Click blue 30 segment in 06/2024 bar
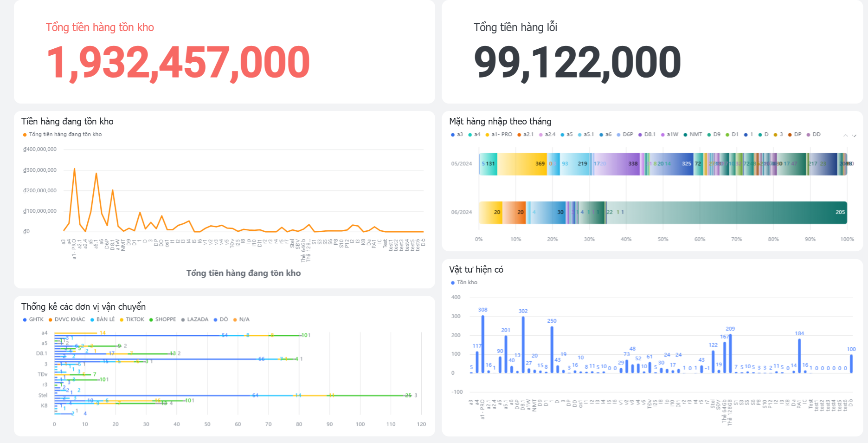The height and width of the screenshot is (443, 868). click(548, 213)
